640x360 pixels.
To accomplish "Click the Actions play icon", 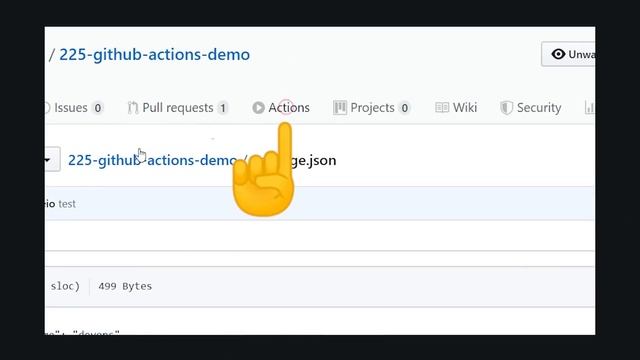I will pyautogui.click(x=258, y=108).
